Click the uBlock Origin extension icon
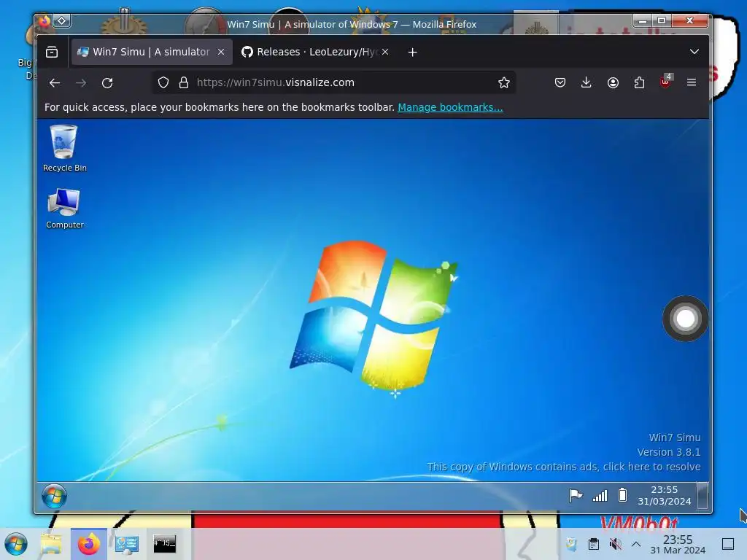This screenshot has height=560, width=747. 665,82
